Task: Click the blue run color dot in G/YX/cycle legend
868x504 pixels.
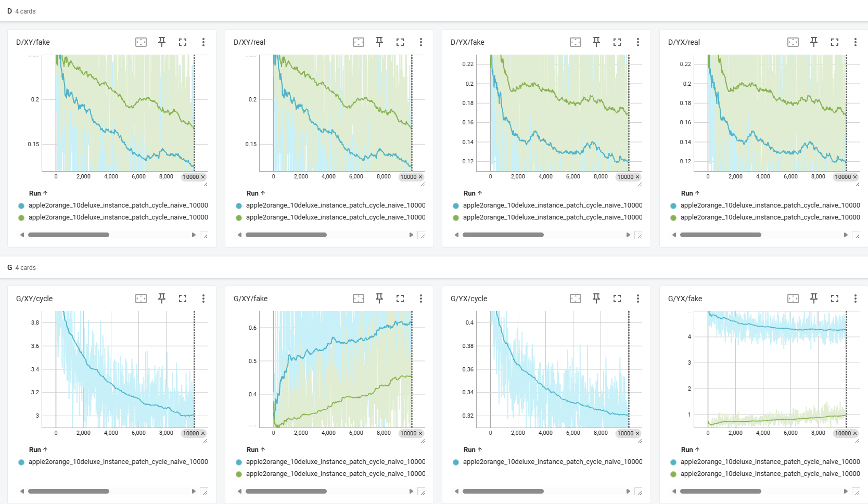Action: [x=456, y=462]
